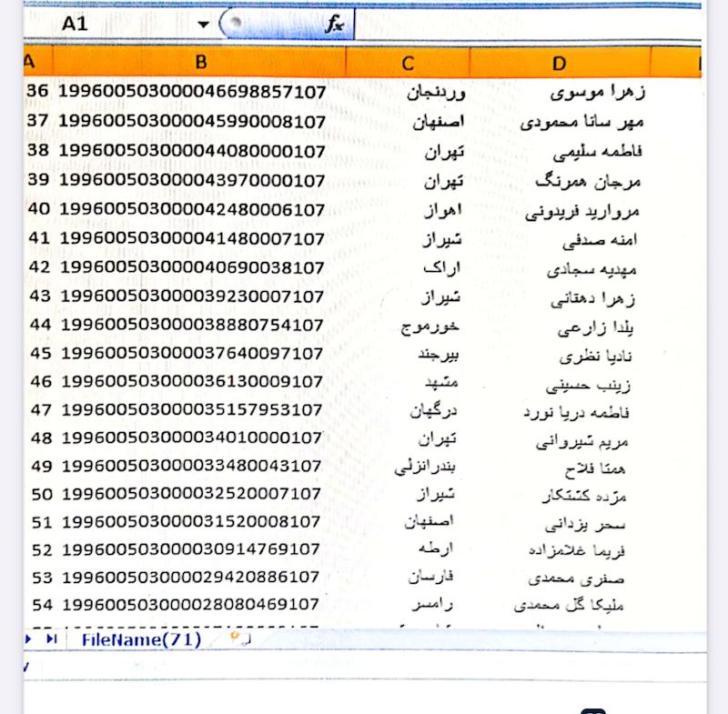Select city cell رامسر in row 54
Viewport: 728px width, 714px height.
[432, 605]
